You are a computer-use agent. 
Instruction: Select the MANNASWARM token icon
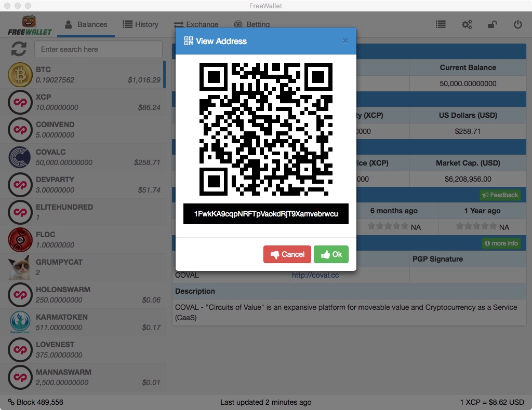(x=20, y=377)
